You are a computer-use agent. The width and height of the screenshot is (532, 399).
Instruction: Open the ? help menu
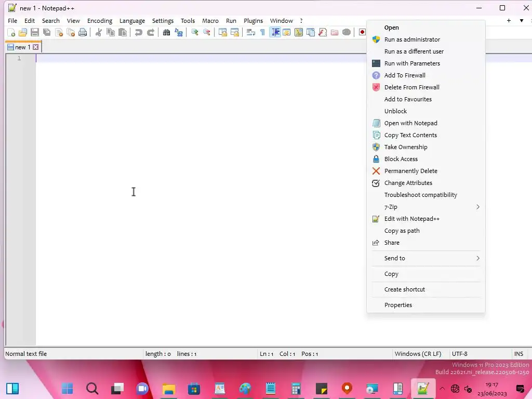click(301, 21)
